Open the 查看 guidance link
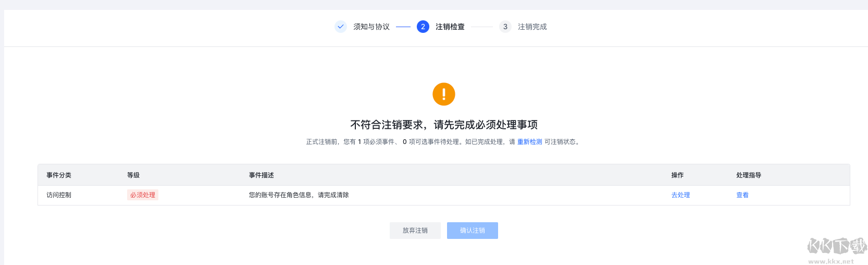 [742, 195]
